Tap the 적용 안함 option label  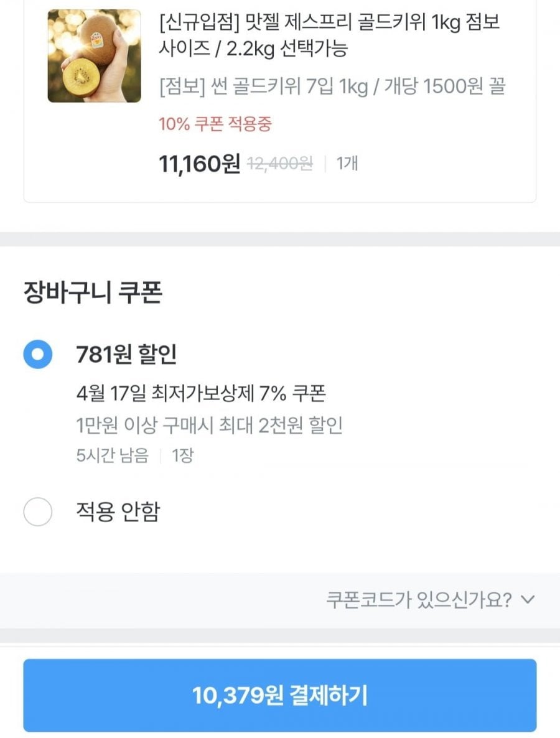pyautogui.click(x=118, y=512)
